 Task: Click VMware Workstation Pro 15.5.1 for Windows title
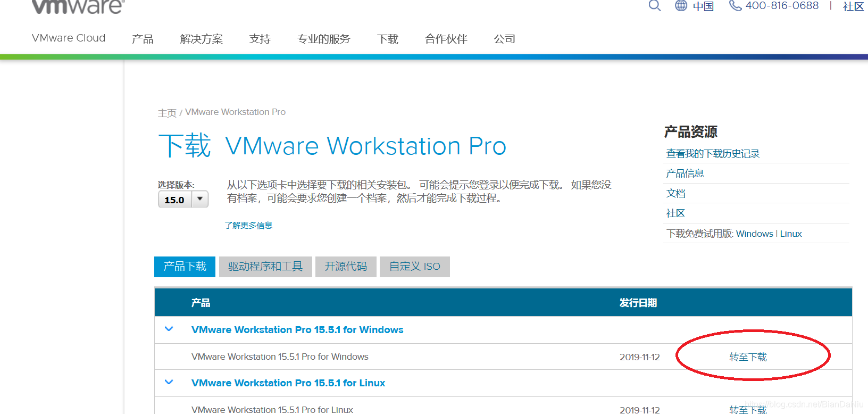297,329
